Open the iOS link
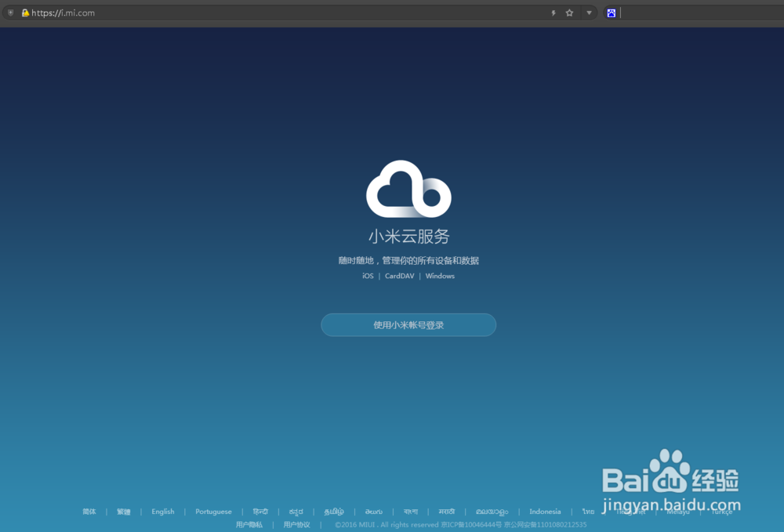Image resolution: width=784 pixels, height=532 pixels. (x=368, y=276)
